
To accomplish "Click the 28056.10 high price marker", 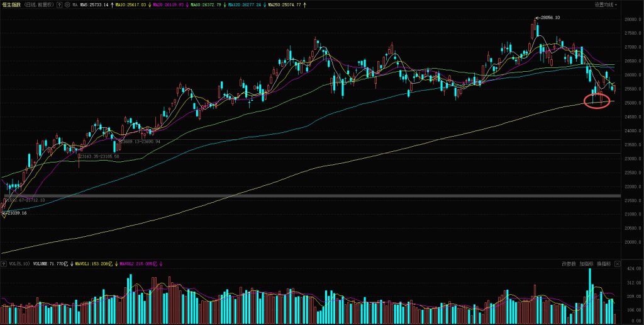I will (548, 18).
